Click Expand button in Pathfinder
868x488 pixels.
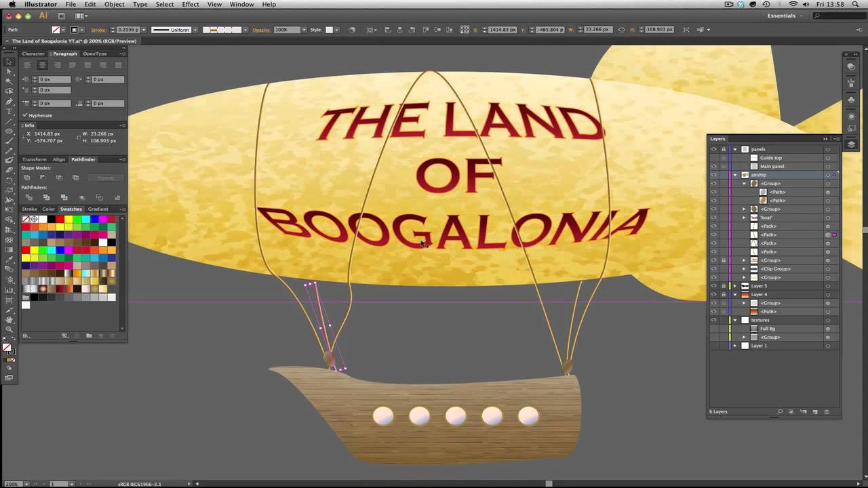tap(106, 178)
